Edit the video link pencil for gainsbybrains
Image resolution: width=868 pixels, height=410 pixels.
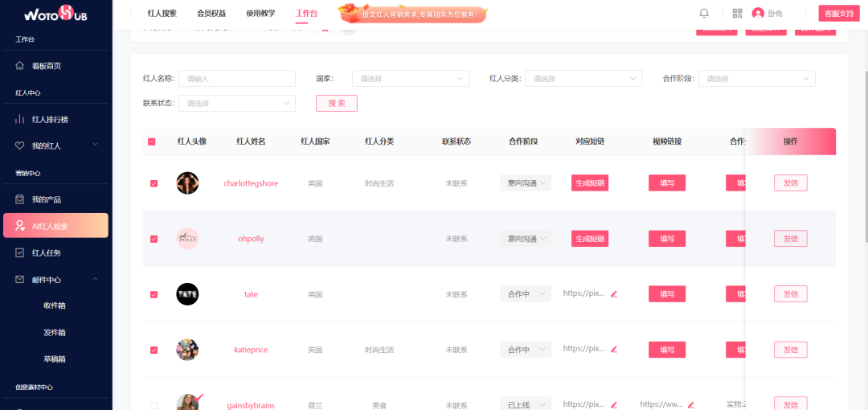click(x=691, y=405)
